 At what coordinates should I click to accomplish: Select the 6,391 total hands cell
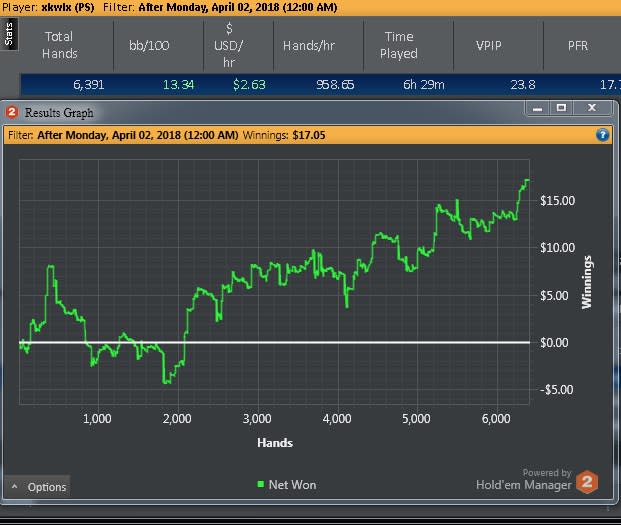tap(89, 85)
